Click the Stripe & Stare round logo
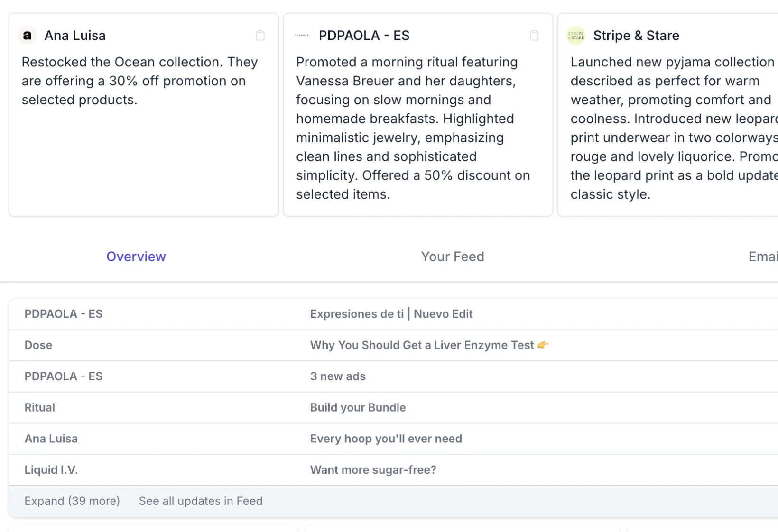The width and height of the screenshot is (778, 532). pyautogui.click(x=576, y=36)
